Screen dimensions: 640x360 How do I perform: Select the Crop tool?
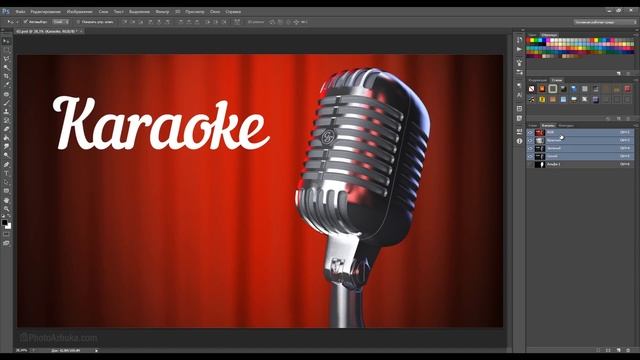coord(6,76)
